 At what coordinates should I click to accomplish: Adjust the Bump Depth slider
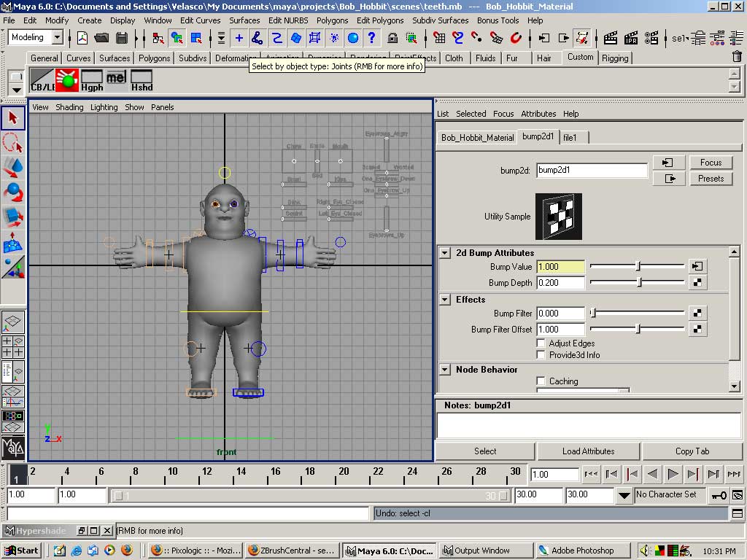tap(639, 283)
